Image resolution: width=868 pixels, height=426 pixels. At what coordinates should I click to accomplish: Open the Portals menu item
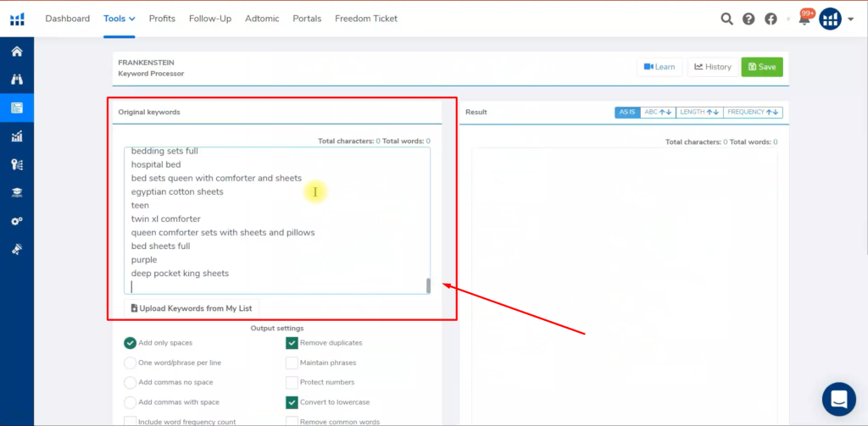307,19
